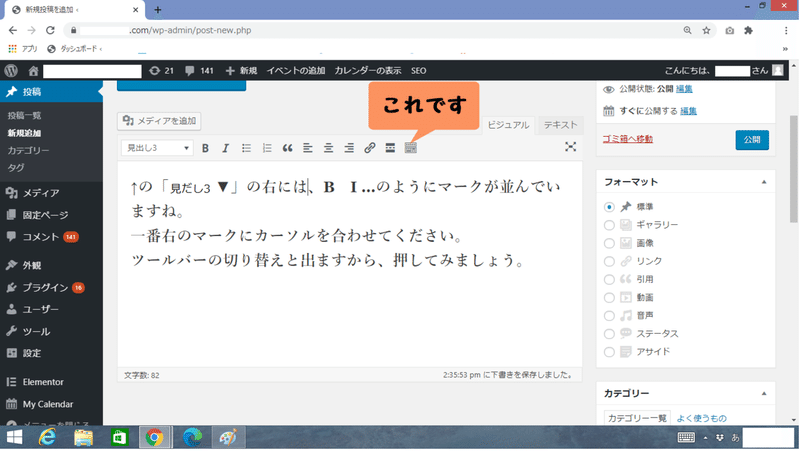
Task: Show hidden system tray icons
Action: (x=706, y=438)
